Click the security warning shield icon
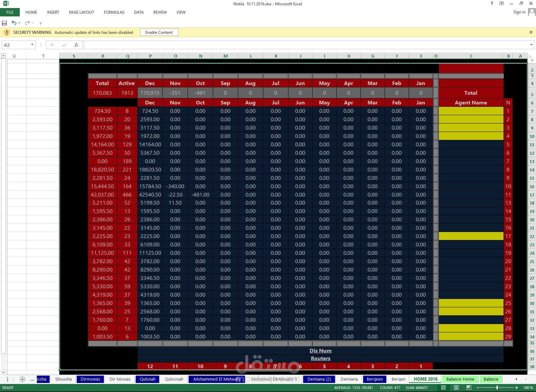The width and height of the screenshot is (536, 392). (7, 32)
